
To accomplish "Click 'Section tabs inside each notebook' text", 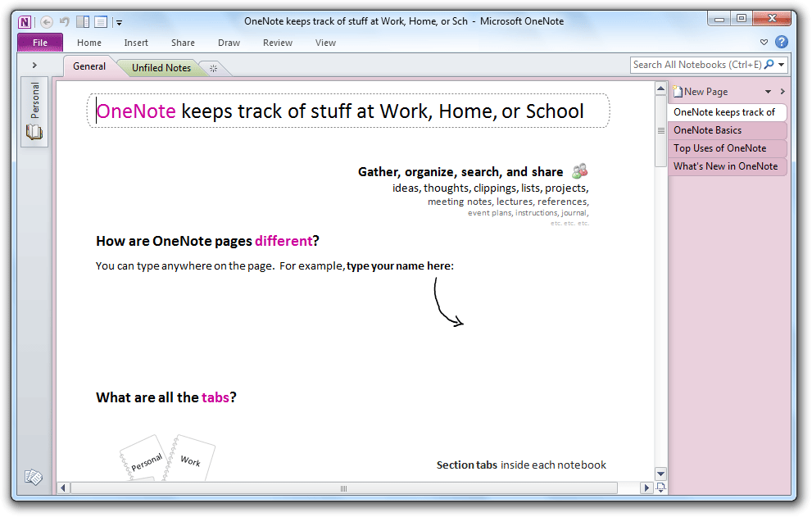I will [521, 465].
